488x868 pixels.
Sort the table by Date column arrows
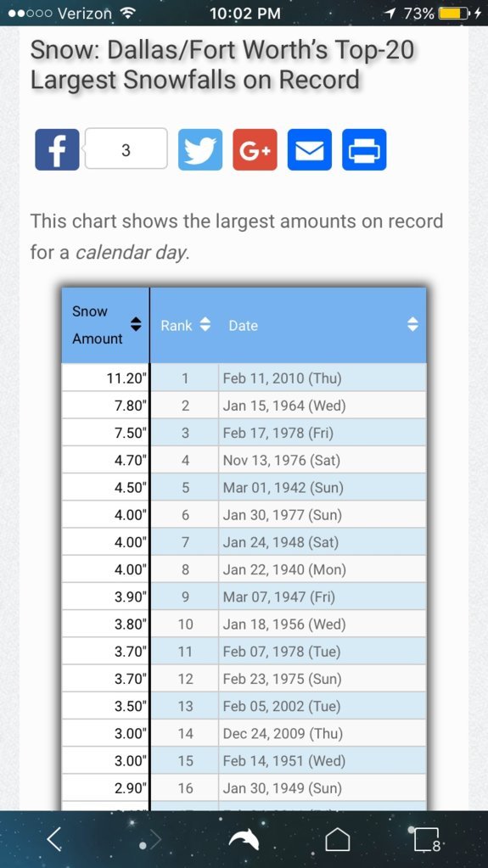(x=412, y=324)
